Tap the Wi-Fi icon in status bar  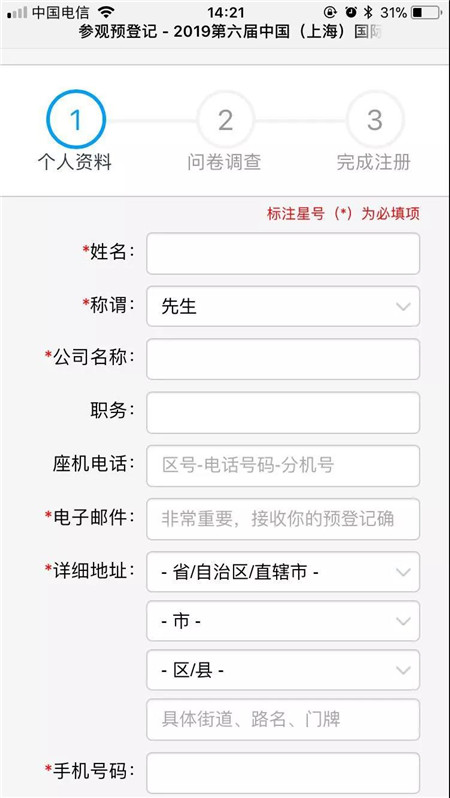pos(106,12)
